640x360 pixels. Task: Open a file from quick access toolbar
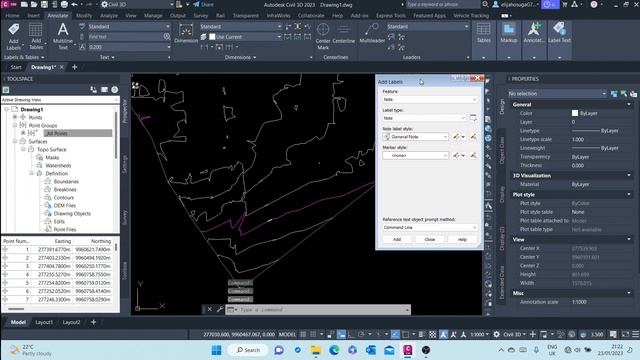[x=34, y=4]
